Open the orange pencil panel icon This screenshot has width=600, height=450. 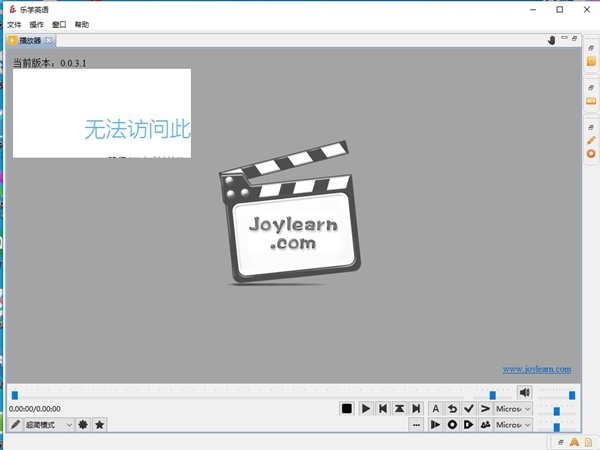click(591, 140)
